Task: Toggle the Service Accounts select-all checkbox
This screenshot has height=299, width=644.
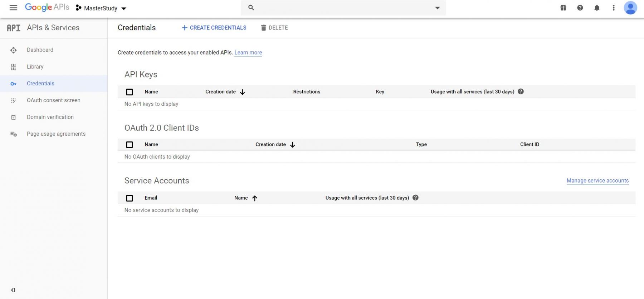Action: click(x=130, y=198)
